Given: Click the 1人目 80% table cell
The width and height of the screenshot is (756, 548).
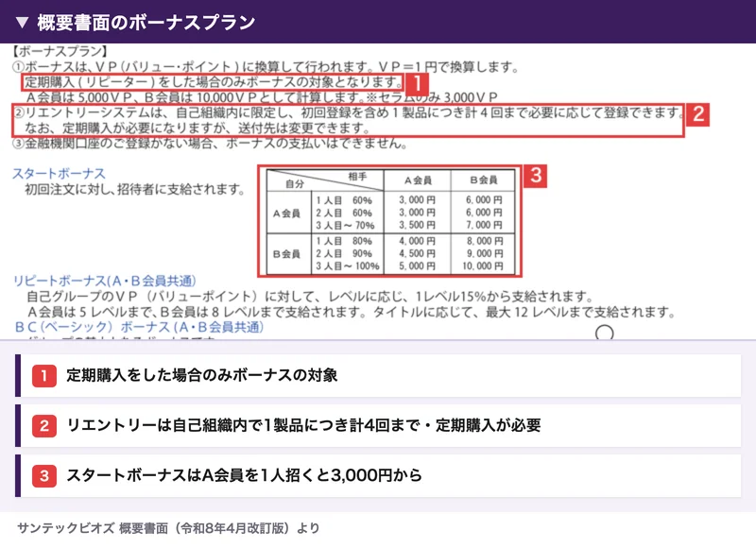Looking at the screenshot, I should tap(344, 241).
